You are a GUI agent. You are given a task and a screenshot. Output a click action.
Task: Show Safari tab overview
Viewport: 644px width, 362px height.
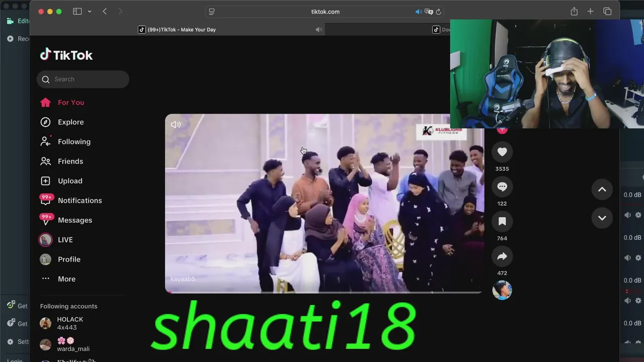(x=607, y=12)
